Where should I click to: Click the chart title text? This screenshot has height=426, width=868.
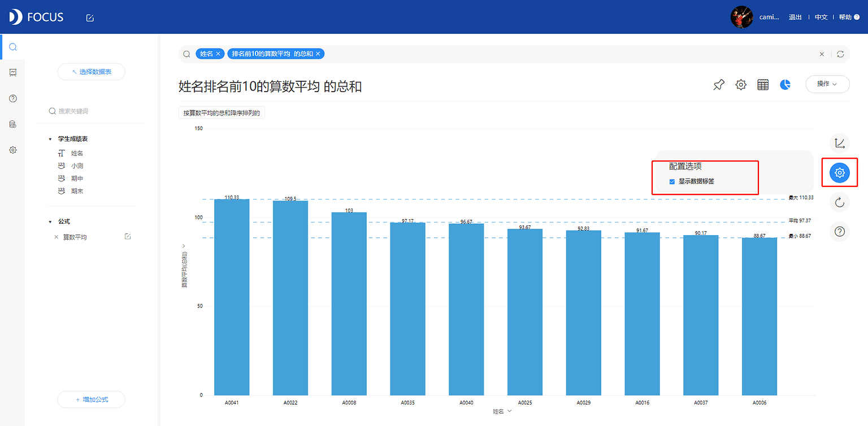tap(270, 86)
